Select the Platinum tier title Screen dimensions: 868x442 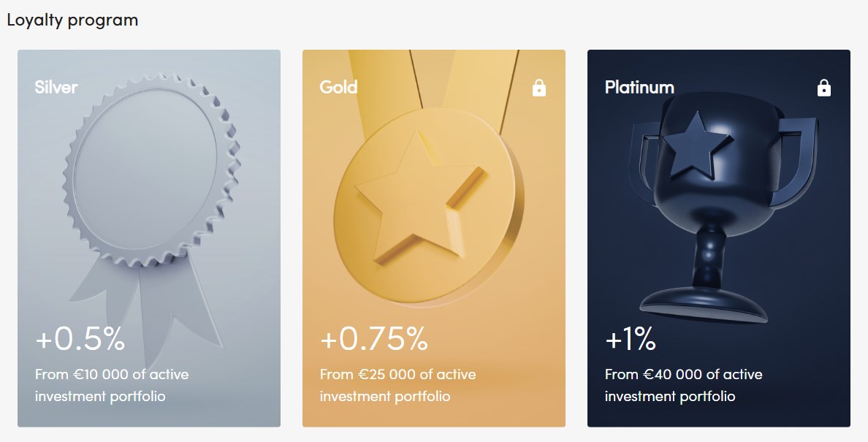[x=639, y=88]
